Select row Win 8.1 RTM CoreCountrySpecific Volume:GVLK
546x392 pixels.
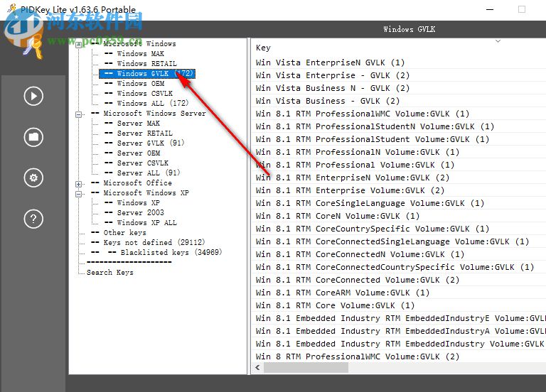(x=398, y=229)
